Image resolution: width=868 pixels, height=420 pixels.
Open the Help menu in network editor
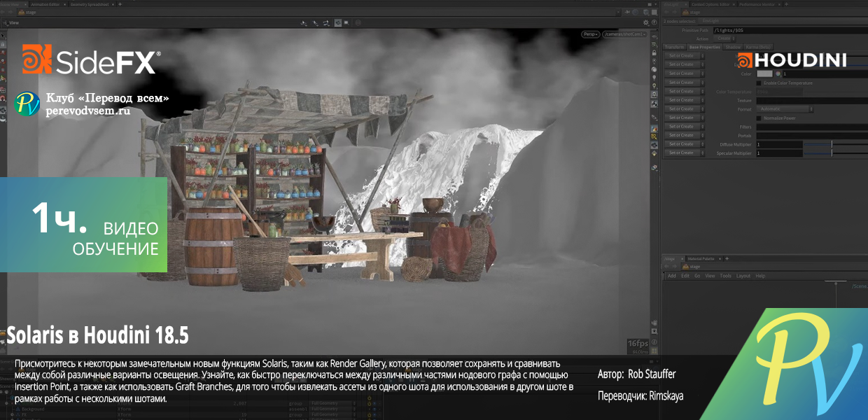click(x=760, y=276)
